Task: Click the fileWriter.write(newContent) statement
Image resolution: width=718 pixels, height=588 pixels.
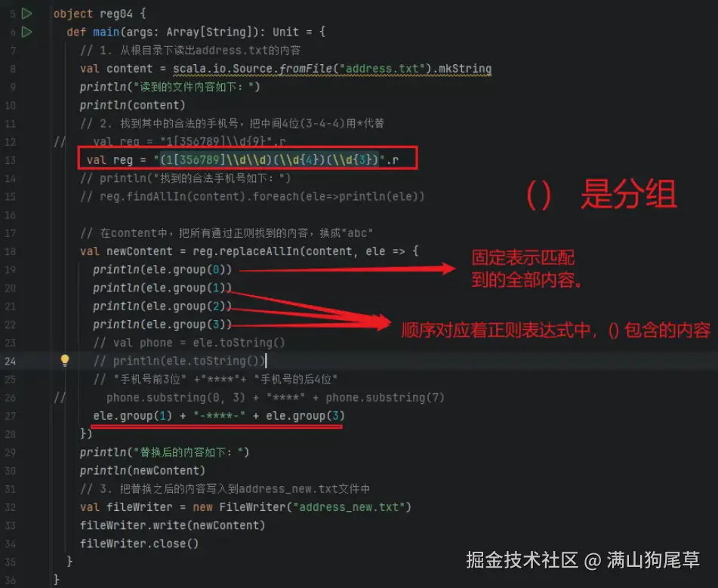Action: pyautogui.click(x=172, y=525)
